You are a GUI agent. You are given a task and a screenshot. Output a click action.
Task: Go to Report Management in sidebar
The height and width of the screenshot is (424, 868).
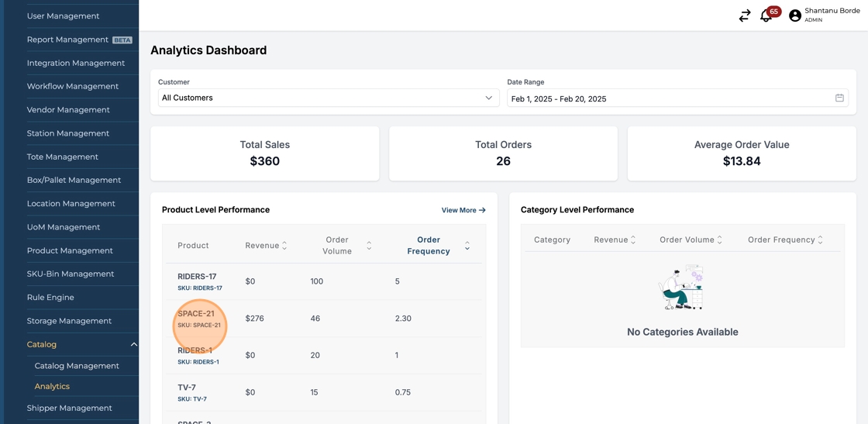tap(67, 40)
